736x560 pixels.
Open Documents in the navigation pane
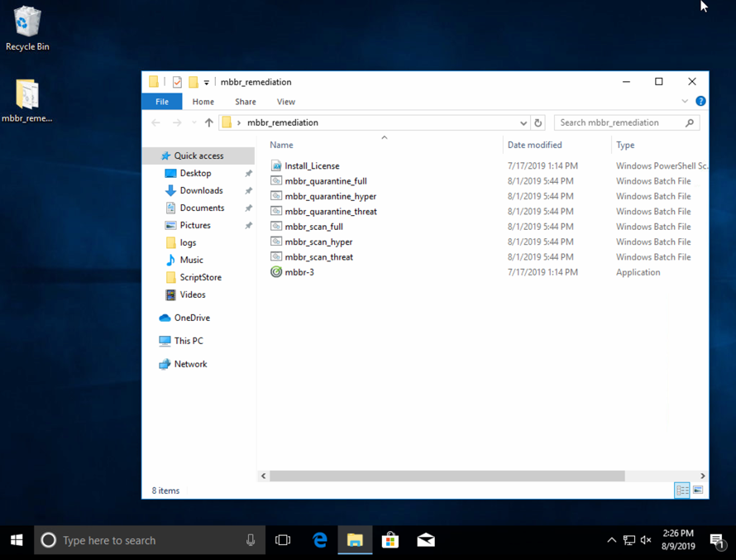pos(202,208)
